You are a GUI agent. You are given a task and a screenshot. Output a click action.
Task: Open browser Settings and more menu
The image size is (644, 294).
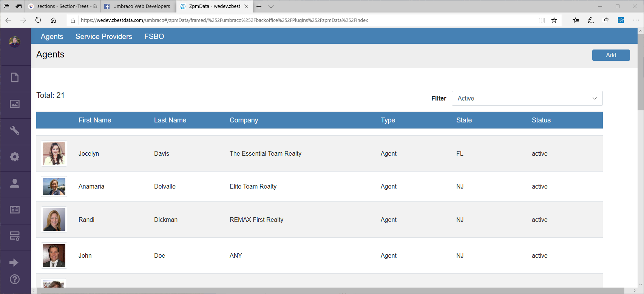pos(636,20)
